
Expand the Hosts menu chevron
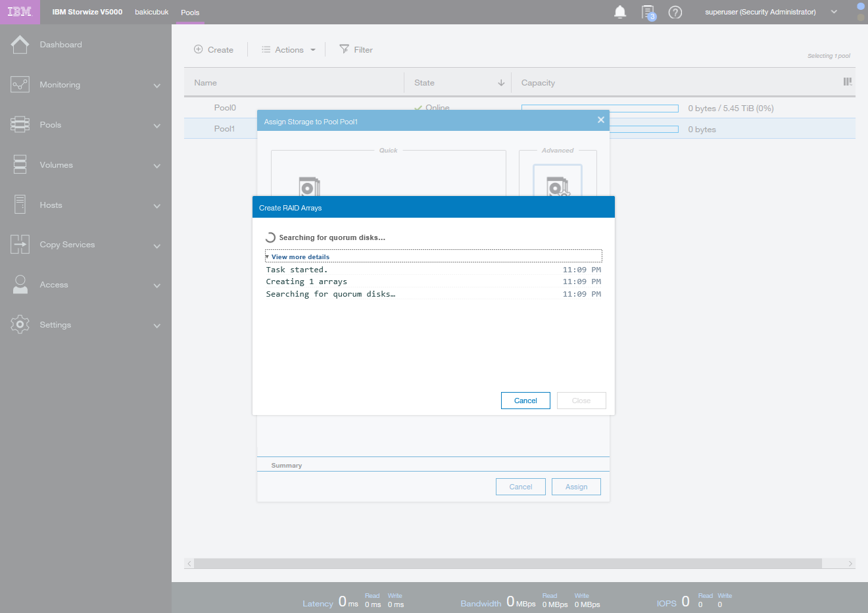pos(157,206)
